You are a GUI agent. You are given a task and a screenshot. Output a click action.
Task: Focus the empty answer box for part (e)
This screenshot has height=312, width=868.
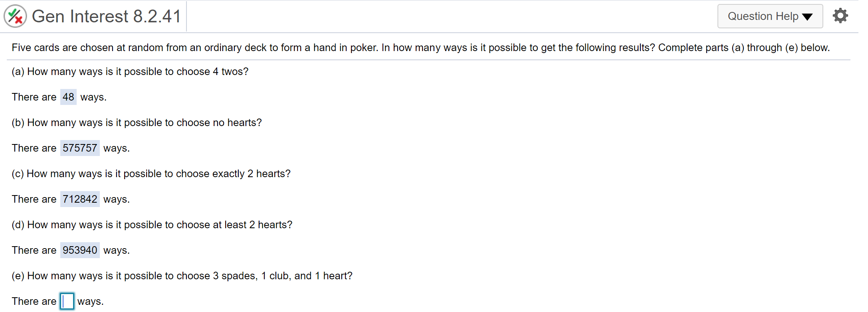(67, 301)
